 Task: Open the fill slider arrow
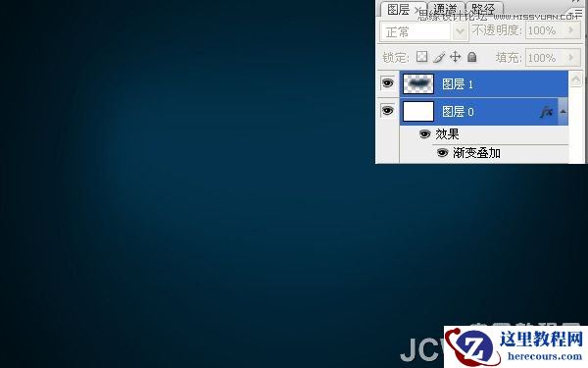coord(572,58)
